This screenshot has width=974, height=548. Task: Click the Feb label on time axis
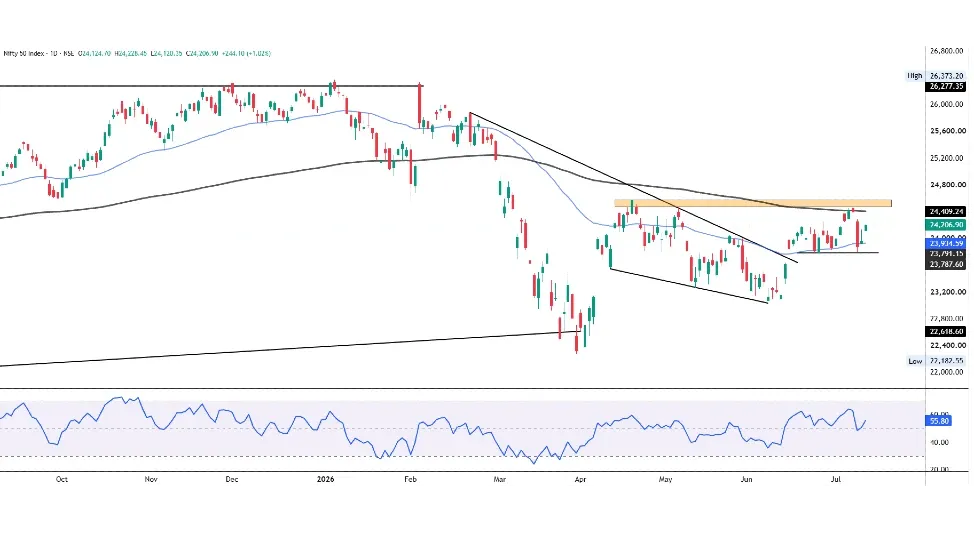point(410,479)
